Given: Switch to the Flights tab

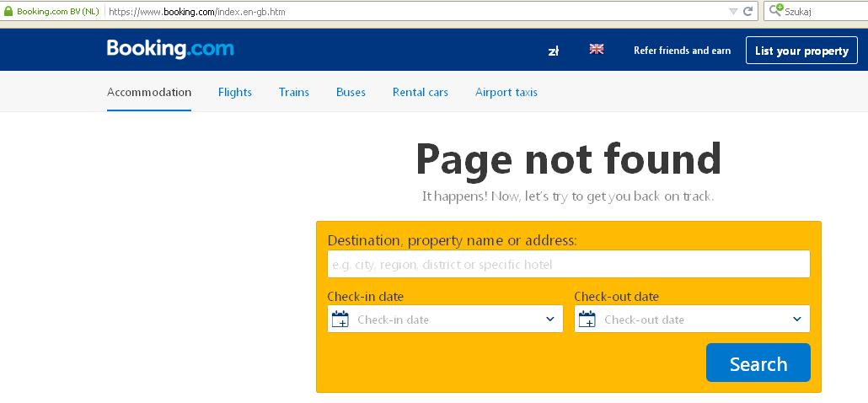Looking at the screenshot, I should (x=235, y=93).
